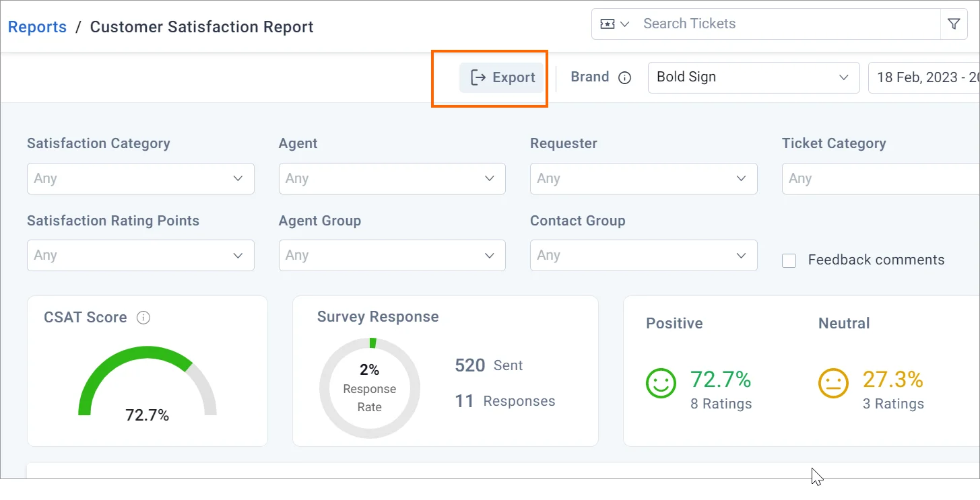Open the Satisfaction Rating Points dropdown

pos(140,255)
